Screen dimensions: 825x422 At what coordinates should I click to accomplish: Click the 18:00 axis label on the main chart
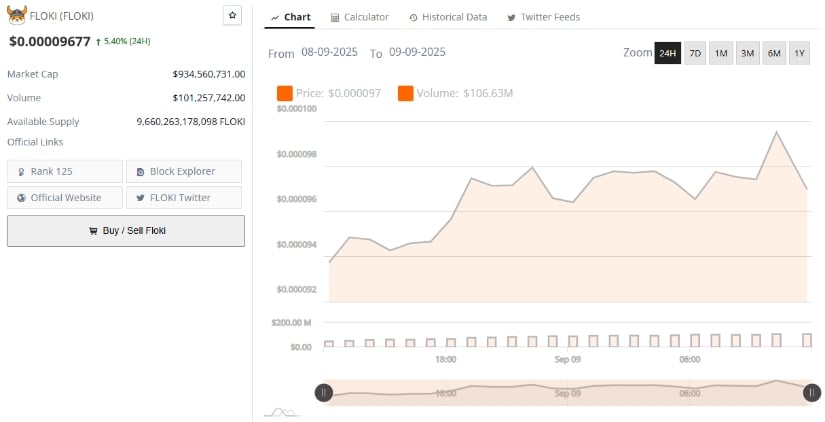(x=446, y=360)
